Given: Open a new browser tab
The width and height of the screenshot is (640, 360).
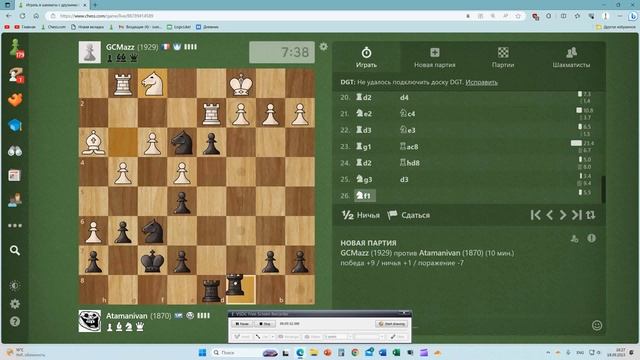Looking at the screenshot, I should pos(95,5).
